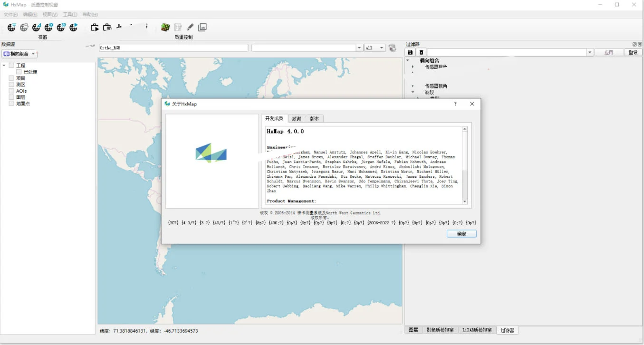The height and width of the screenshot is (345, 644).
Task: Float the filter panel using its undock icon
Action: [634, 44]
